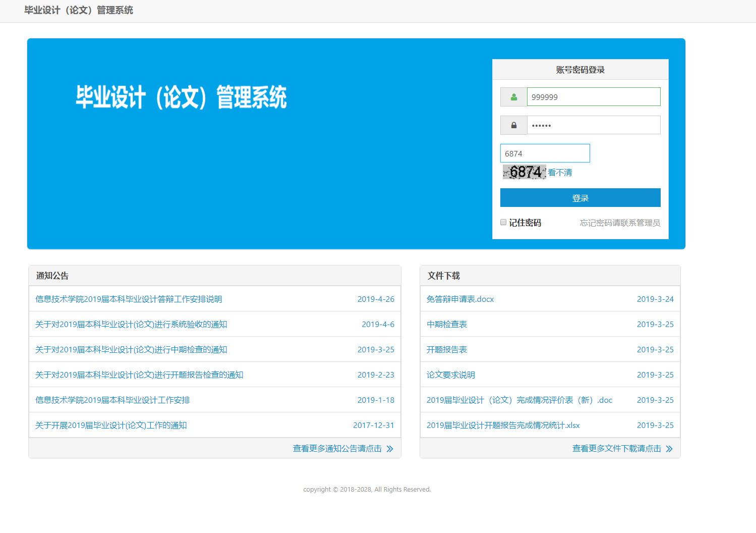Viewport: 756px width, 533px height.
Task: Click the blue 登录 button
Action: [580, 197]
